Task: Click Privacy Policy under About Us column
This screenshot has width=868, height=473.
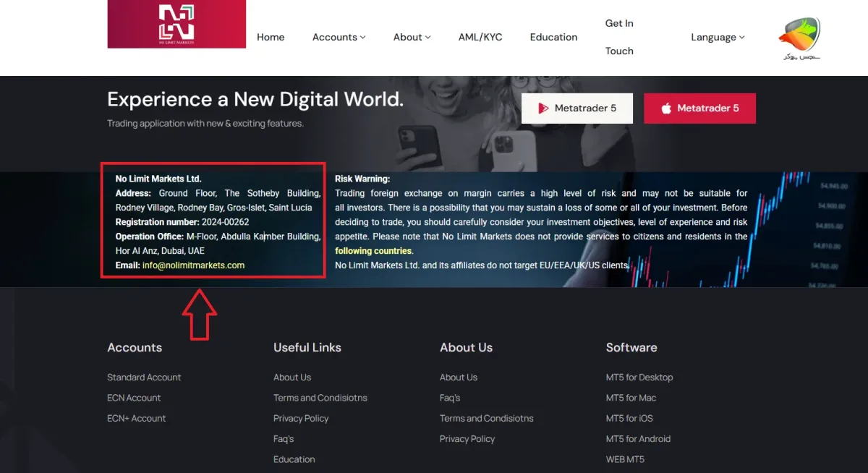Action: click(x=467, y=439)
